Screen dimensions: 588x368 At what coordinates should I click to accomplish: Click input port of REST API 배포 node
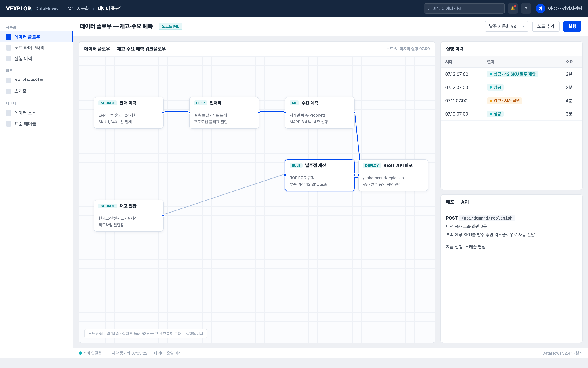tap(358, 175)
